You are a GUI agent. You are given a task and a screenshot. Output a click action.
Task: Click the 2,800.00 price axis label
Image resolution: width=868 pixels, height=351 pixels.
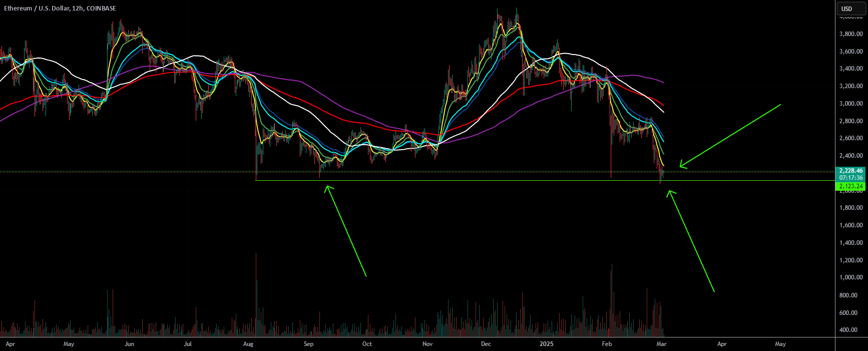click(x=851, y=121)
